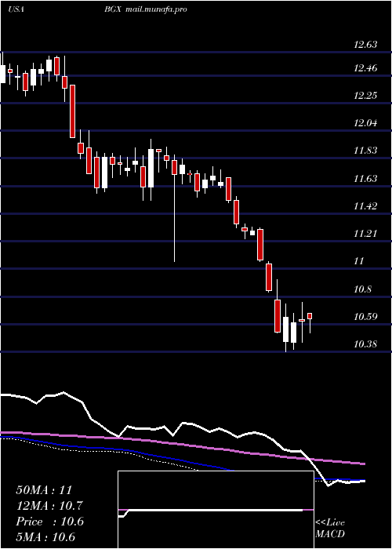Image resolution: width=392 pixels, height=549 pixels.
Task: Click the <<Live MACD label
Action: [330, 529]
